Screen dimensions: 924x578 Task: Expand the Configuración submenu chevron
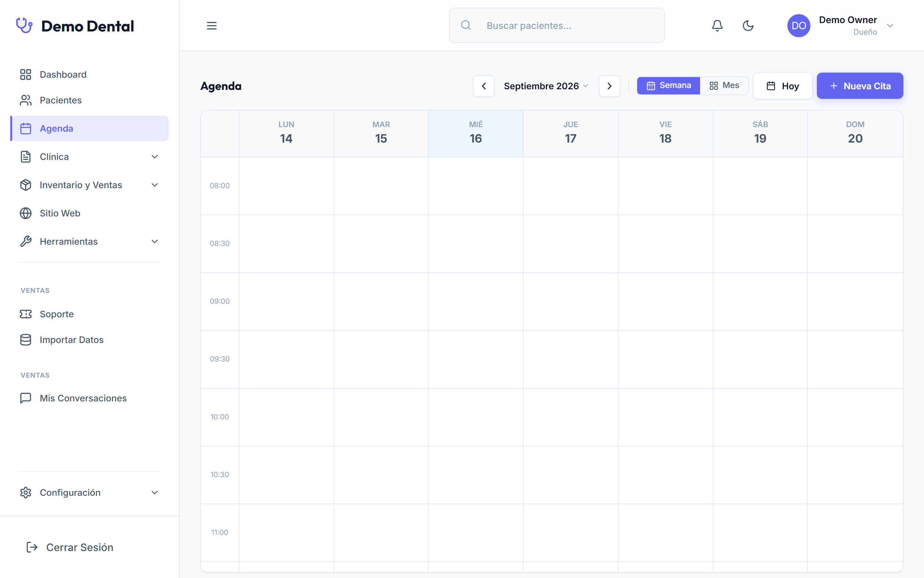[x=155, y=493]
